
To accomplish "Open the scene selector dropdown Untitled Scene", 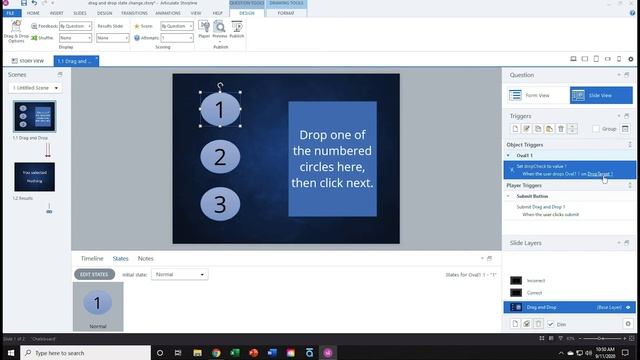I will (x=35, y=88).
